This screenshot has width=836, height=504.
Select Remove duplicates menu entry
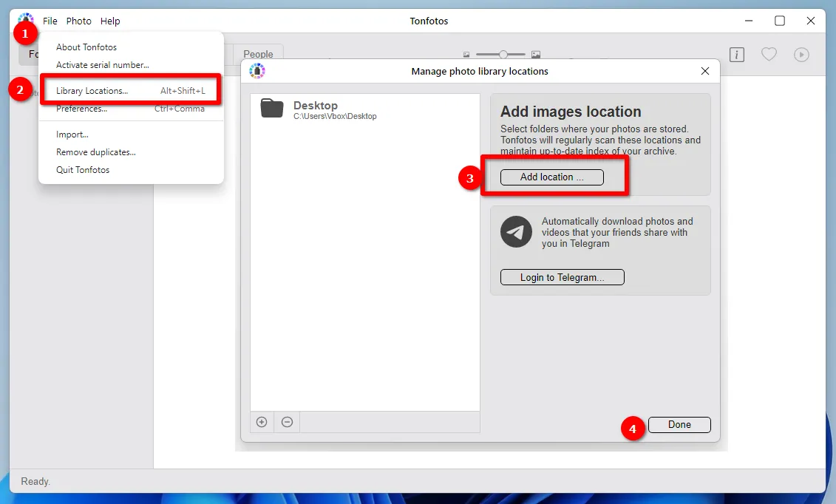point(96,152)
